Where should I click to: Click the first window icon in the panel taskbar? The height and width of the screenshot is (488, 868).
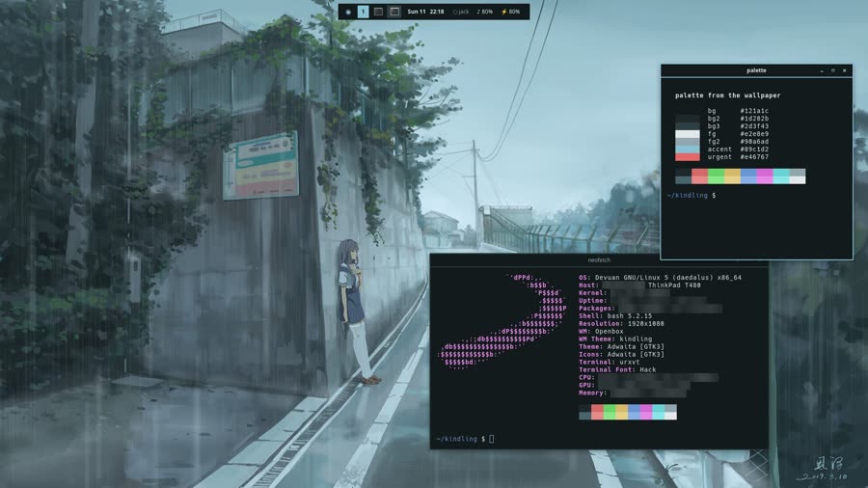click(x=379, y=12)
